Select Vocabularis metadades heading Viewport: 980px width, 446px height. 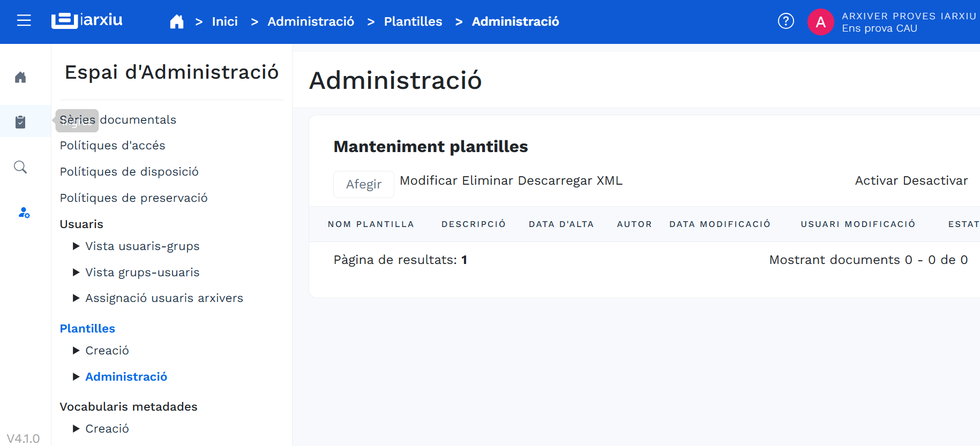point(129,407)
